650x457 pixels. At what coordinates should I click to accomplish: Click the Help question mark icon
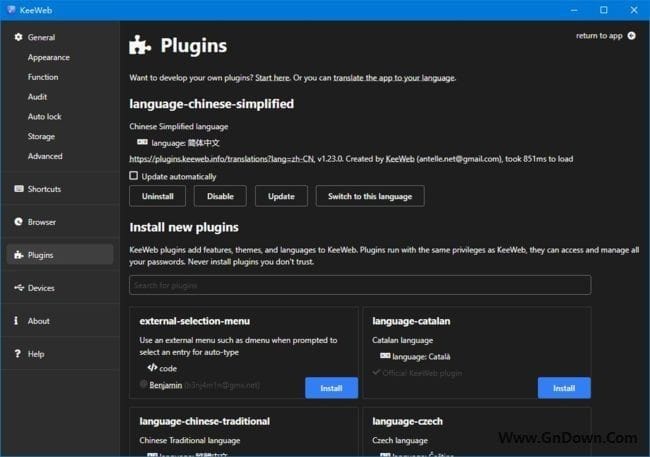17,354
